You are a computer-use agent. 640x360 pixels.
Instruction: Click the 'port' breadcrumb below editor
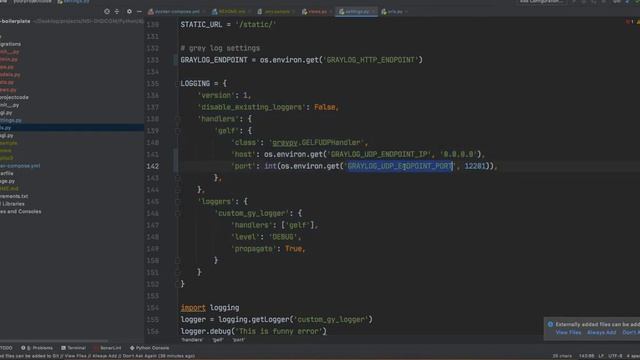239,340
